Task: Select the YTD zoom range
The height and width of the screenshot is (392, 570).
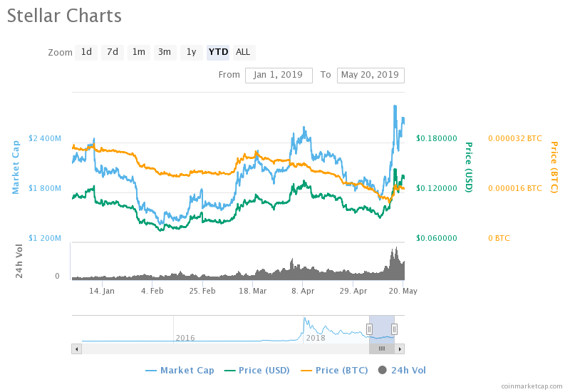Action: click(x=218, y=52)
